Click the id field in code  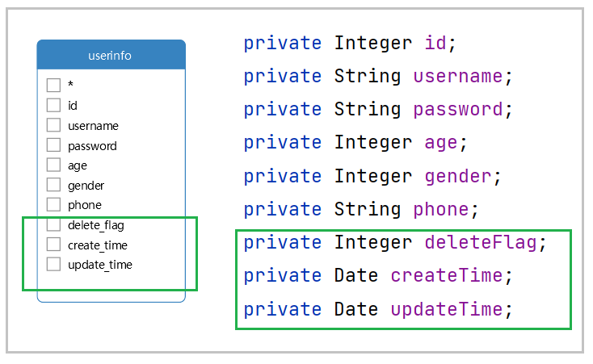(x=435, y=44)
